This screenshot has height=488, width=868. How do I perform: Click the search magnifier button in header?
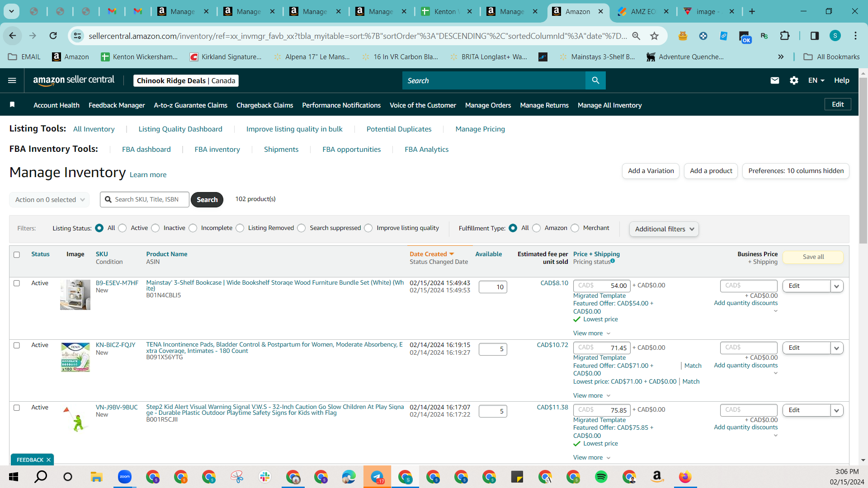595,80
